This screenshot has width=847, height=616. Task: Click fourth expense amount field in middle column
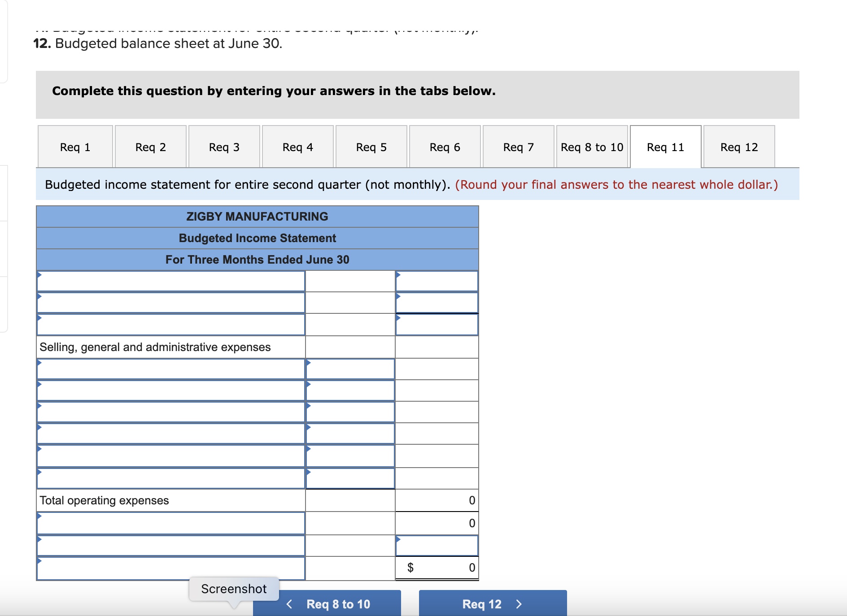[350, 434]
